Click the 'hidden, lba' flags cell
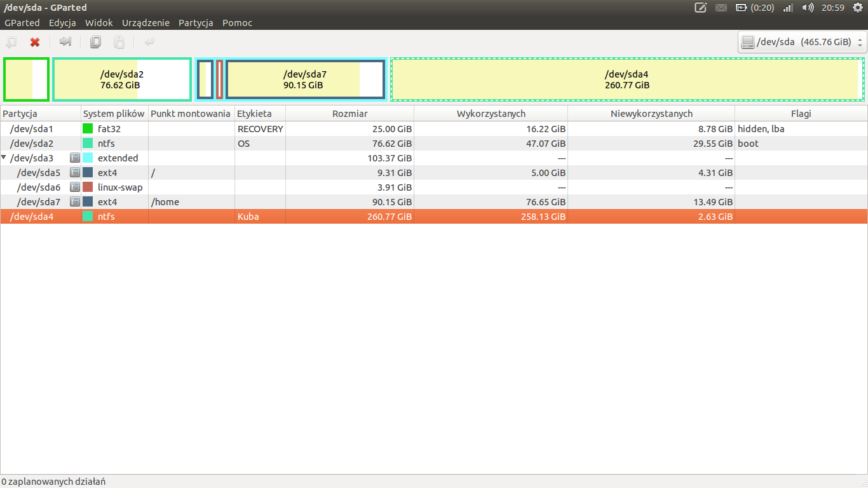The image size is (868, 488). coord(801,128)
